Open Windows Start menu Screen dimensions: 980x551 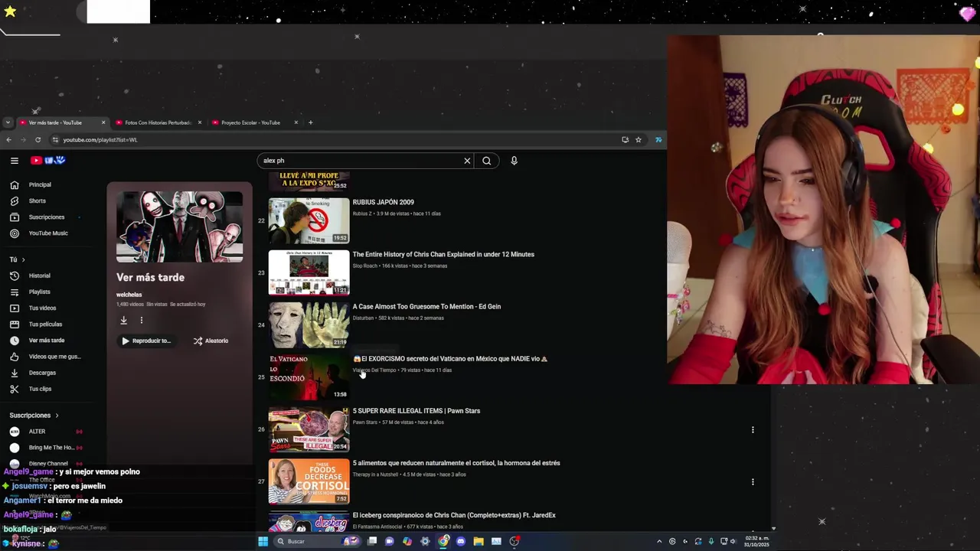pos(263,542)
